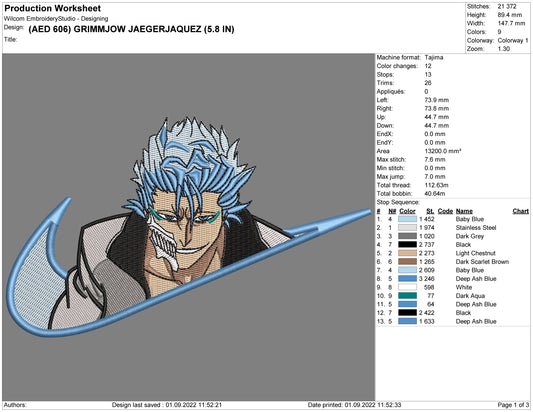Click the design name text at top
533x412 pixels.
(x=131, y=29)
